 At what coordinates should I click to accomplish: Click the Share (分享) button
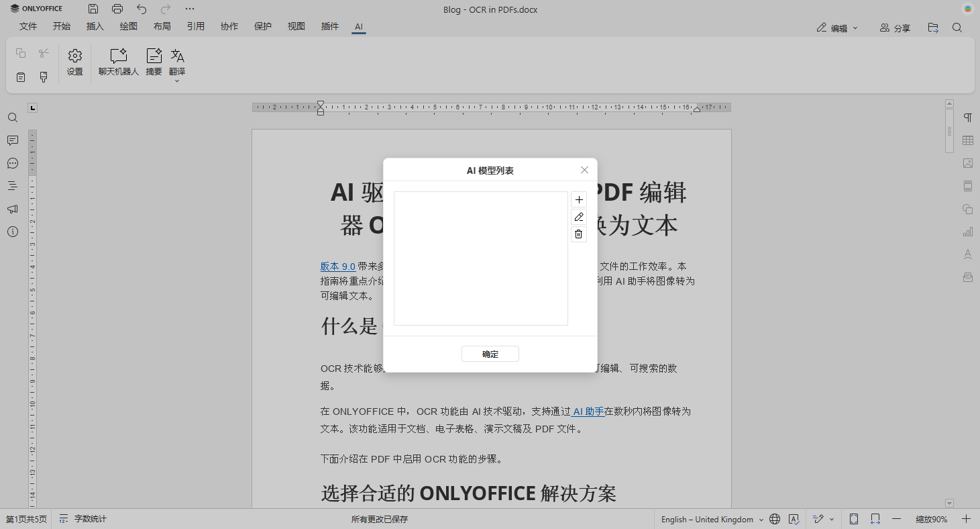(895, 28)
